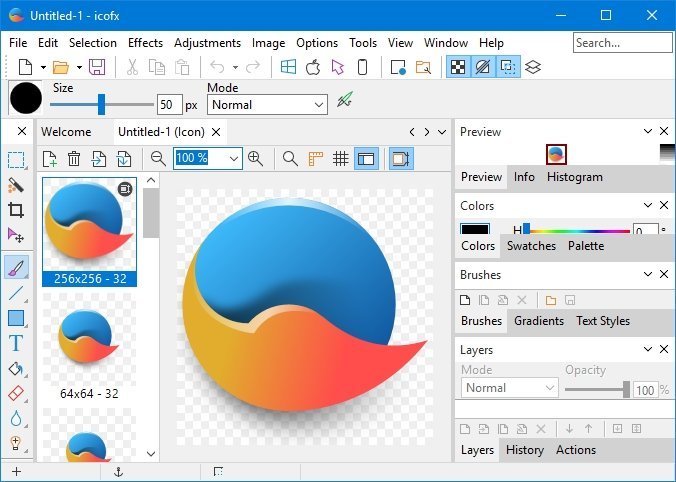This screenshot has height=482, width=676.
Task: Toggle the grid display button
Action: click(341, 159)
